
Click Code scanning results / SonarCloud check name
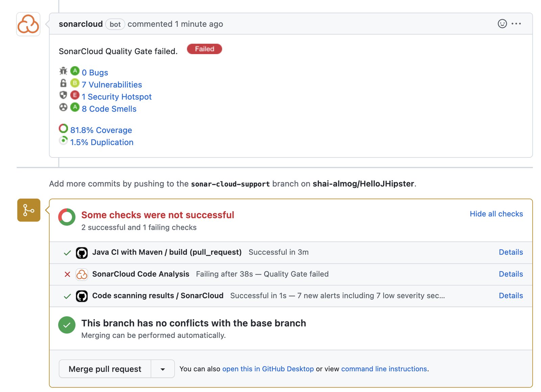tap(158, 296)
